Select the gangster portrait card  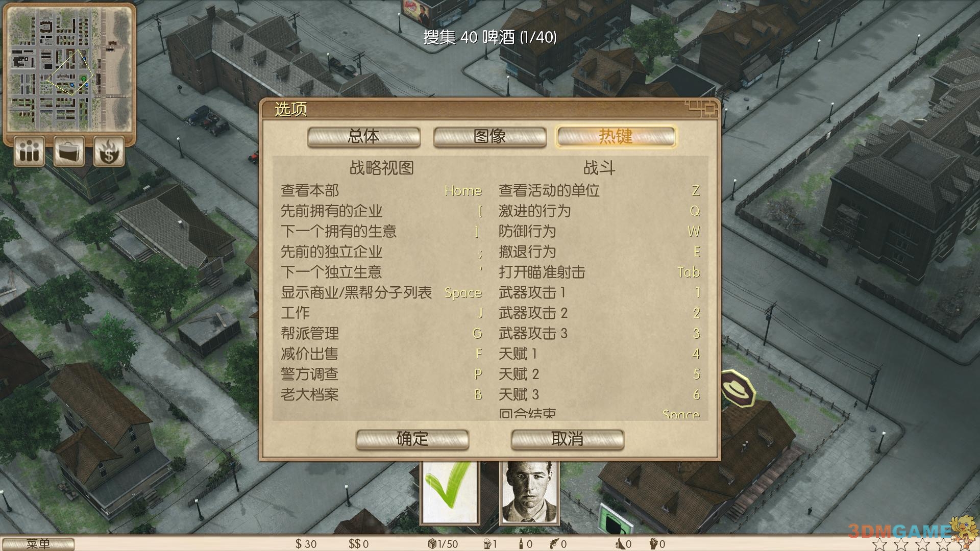point(529,493)
